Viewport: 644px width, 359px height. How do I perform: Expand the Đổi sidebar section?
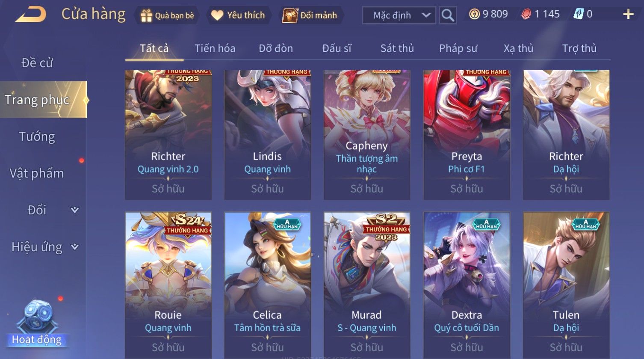coord(75,210)
